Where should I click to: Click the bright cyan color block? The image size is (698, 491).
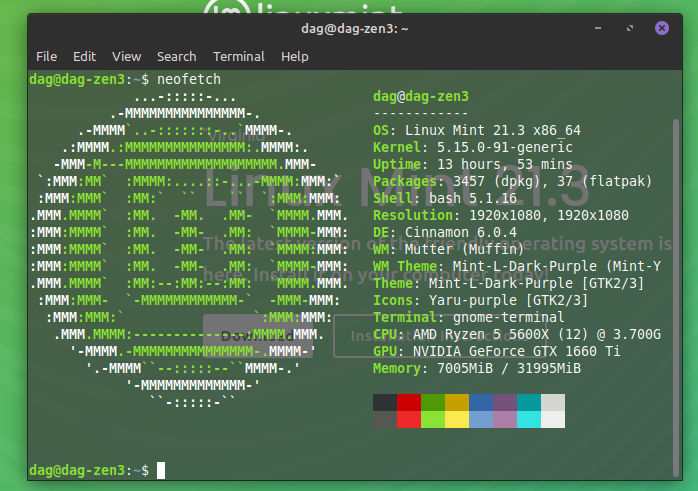pos(530,420)
